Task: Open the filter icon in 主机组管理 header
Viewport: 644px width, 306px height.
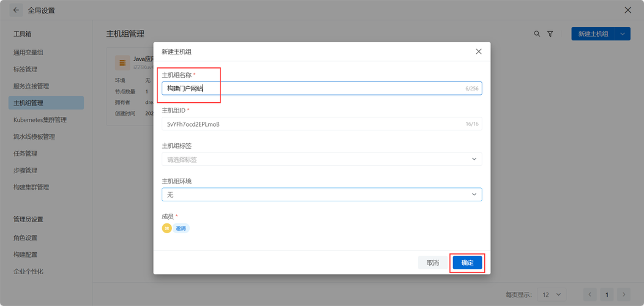Action: click(550, 34)
